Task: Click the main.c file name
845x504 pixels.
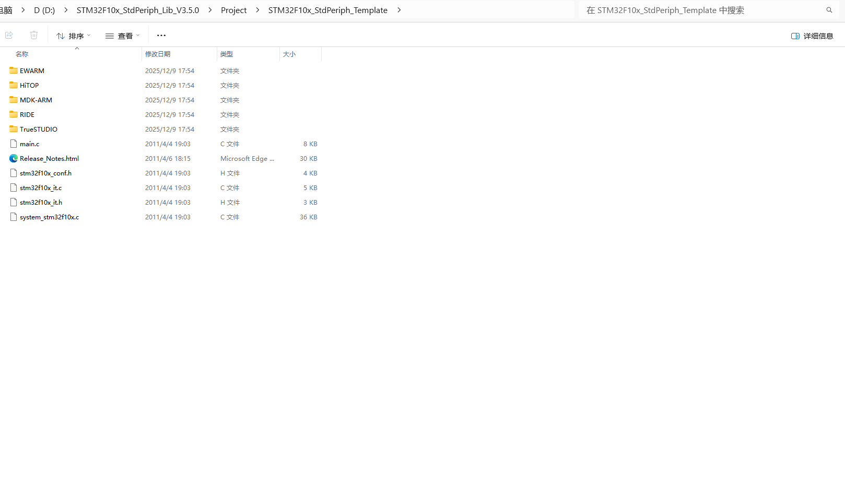Action: 30,144
